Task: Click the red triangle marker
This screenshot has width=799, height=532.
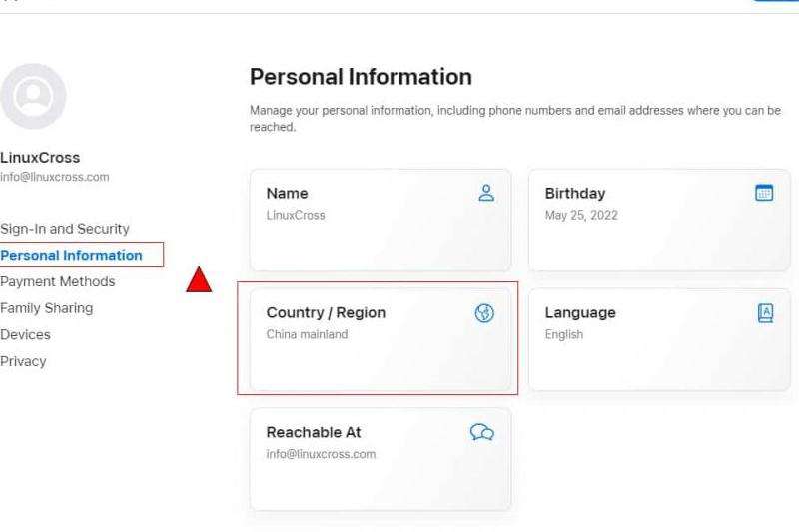Action: tap(199, 280)
